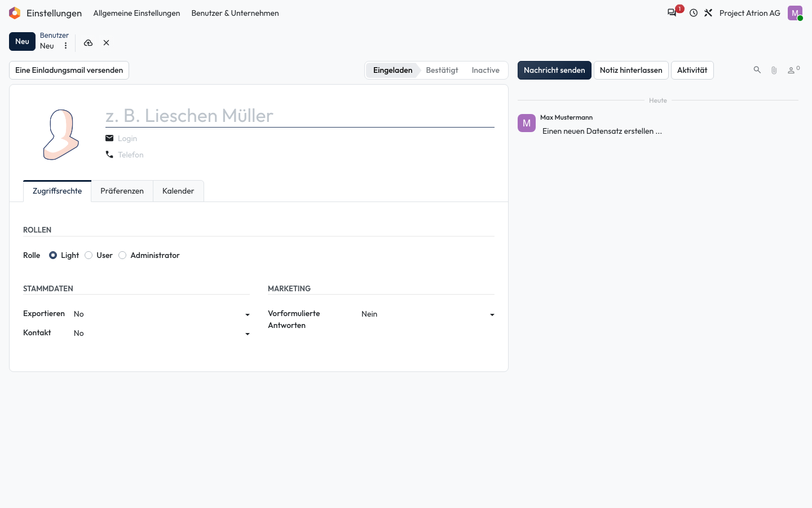The image size is (812, 508).
Task: Open the three-dot actions menu
Action: point(65,46)
